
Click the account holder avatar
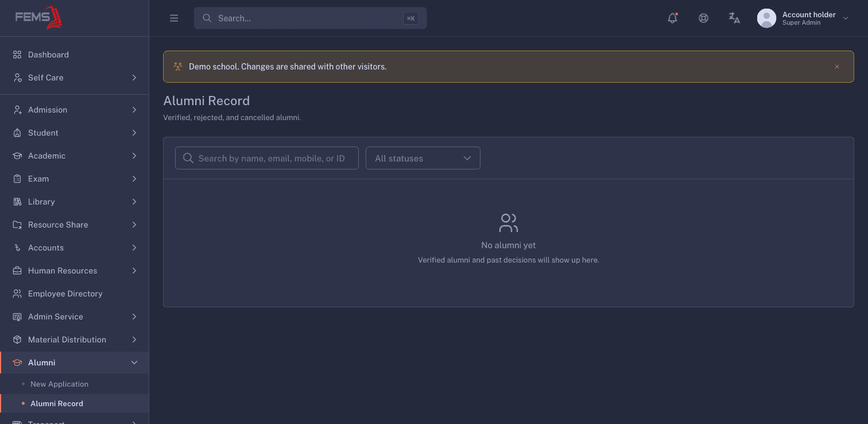tap(766, 18)
